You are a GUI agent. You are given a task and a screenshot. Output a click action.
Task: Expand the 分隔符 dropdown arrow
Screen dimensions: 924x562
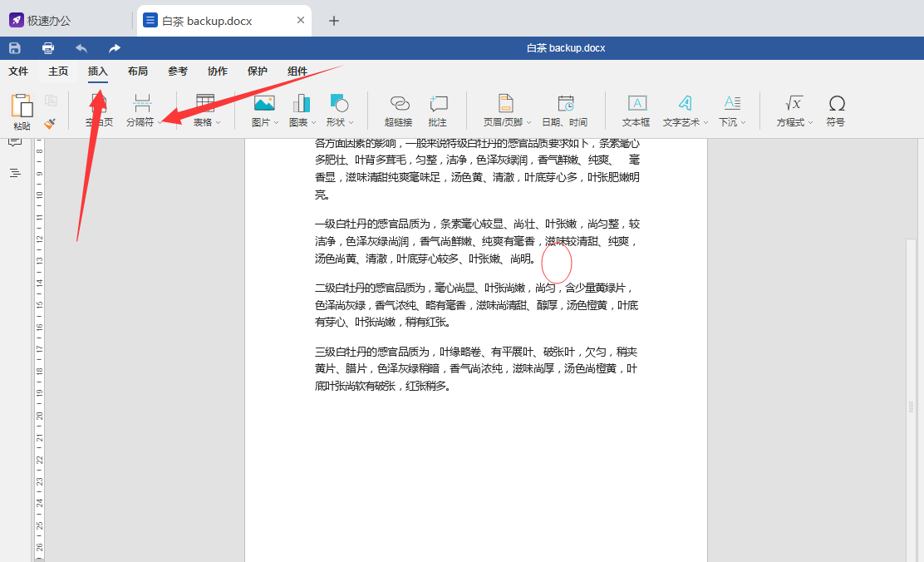click(x=160, y=123)
